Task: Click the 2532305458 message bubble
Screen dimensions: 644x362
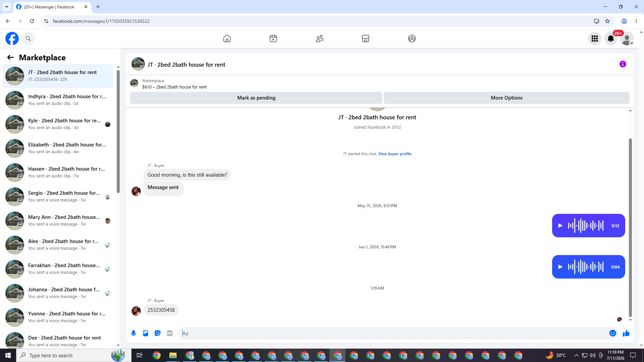Action: tap(161, 310)
